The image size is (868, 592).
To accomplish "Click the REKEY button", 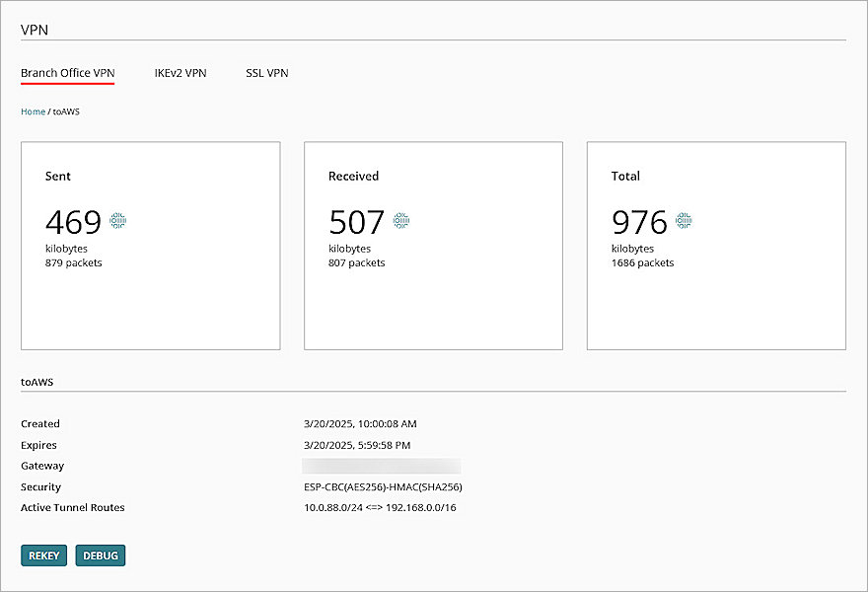I will tap(43, 555).
